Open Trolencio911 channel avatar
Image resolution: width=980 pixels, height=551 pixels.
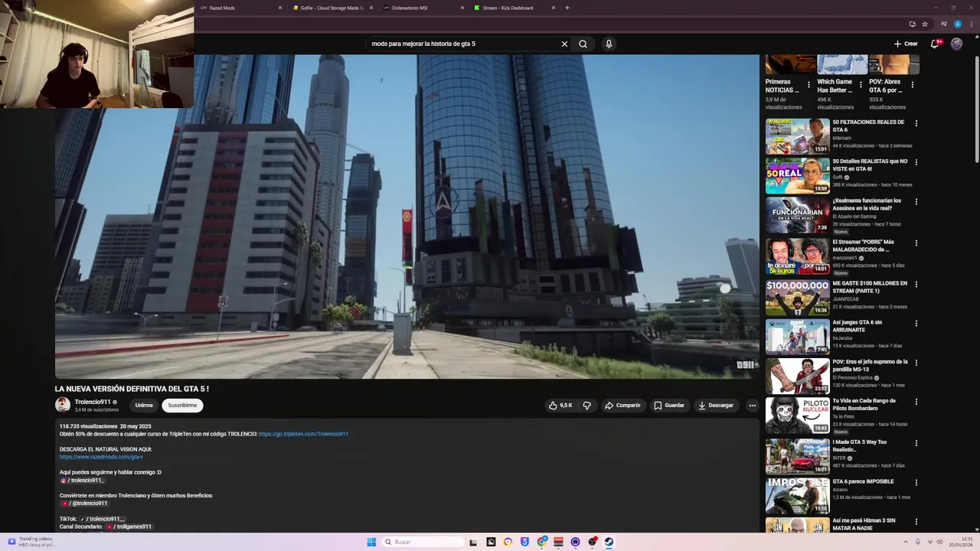tap(63, 405)
